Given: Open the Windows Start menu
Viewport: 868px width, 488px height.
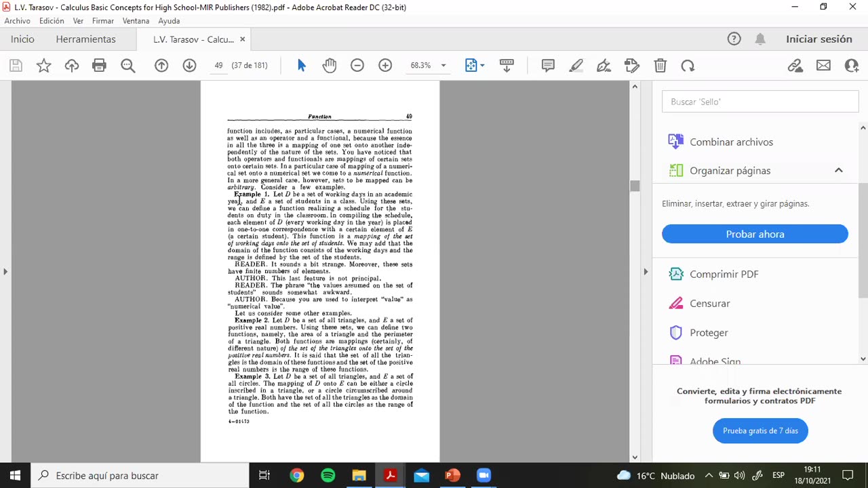Looking at the screenshot, I should (15, 475).
